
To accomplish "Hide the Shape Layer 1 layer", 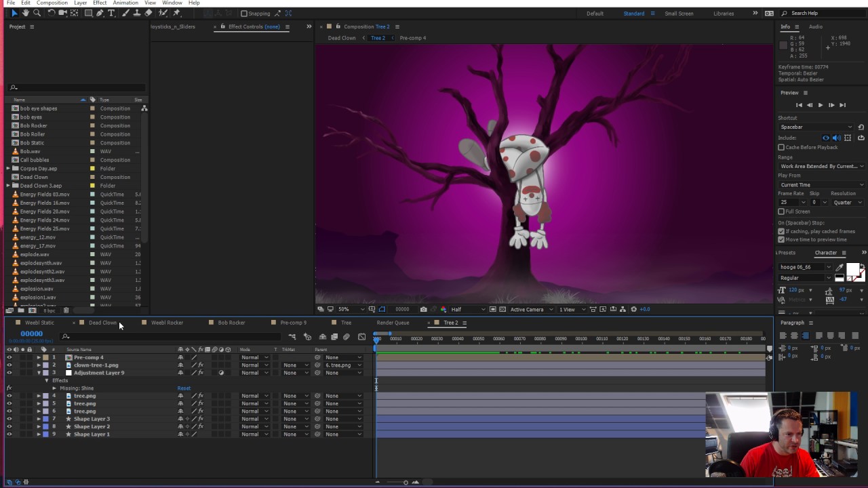I will click(x=9, y=434).
